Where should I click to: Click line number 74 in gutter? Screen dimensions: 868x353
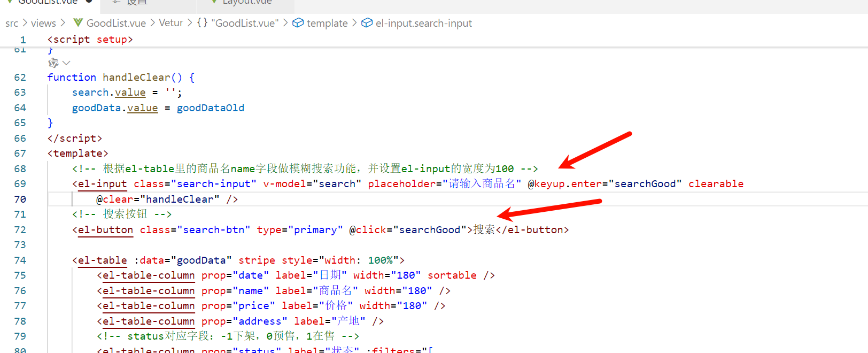[20, 260]
